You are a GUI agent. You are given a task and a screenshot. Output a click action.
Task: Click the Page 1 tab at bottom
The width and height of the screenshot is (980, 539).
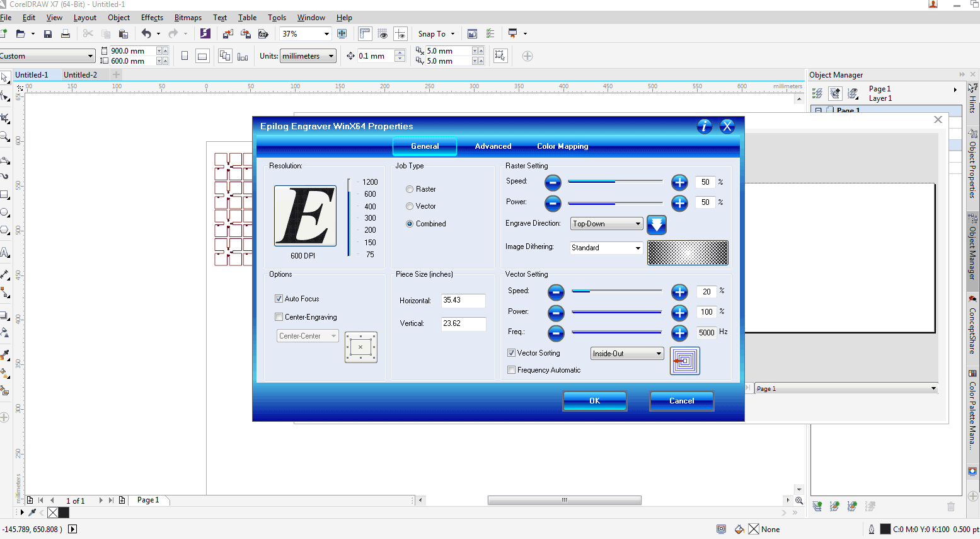148,500
